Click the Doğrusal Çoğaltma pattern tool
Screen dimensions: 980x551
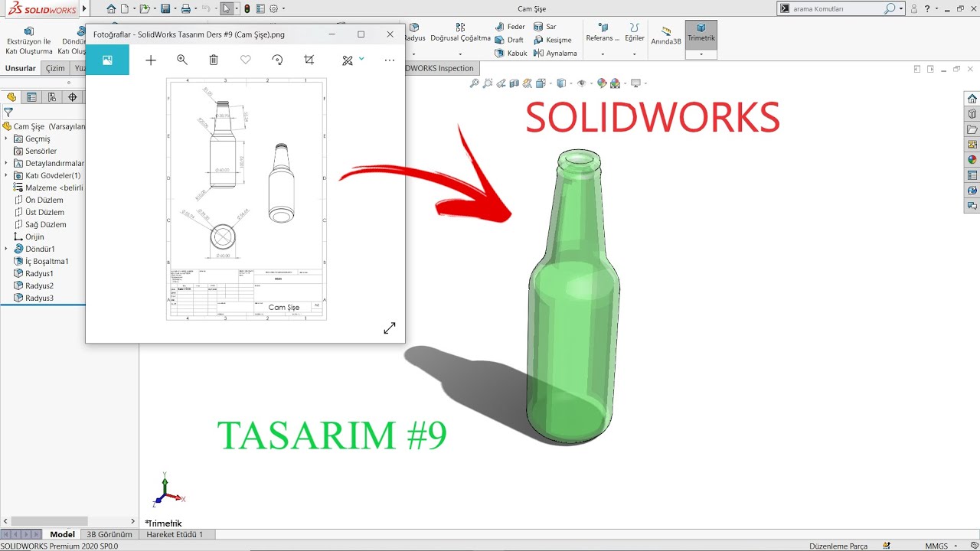(x=460, y=32)
